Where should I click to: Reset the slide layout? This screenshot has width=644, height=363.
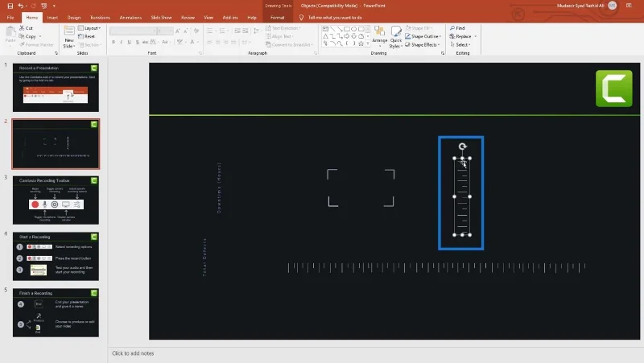click(x=87, y=36)
